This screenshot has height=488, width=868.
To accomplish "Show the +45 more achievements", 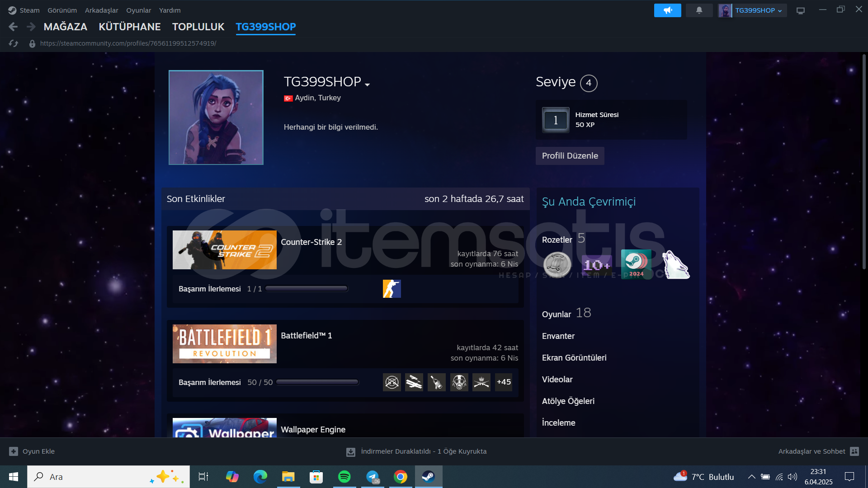I will coord(504,382).
